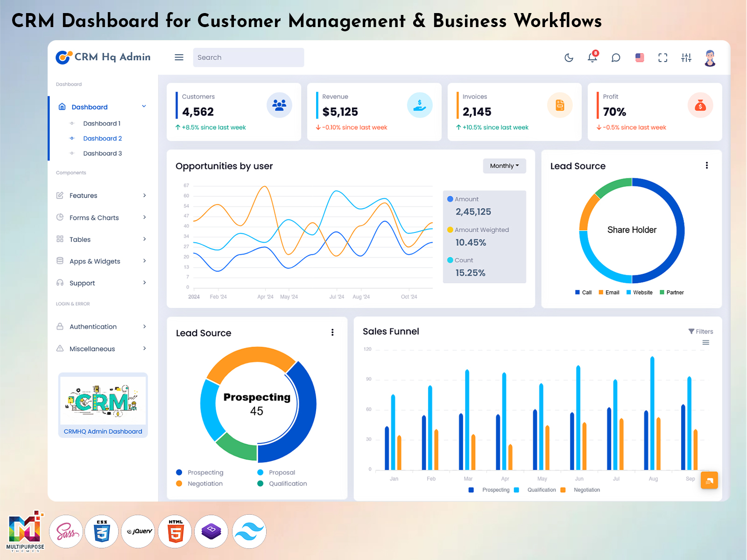
Task: Click the Revenue hand-coin icon
Action: (x=420, y=105)
